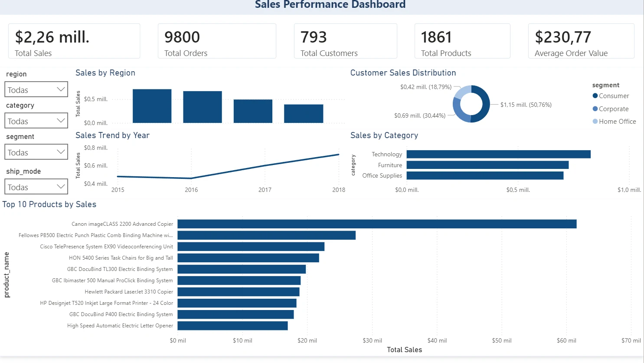This screenshot has height=363, width=644.
Task: Click the Office Supplies category bar
Action: click(x=485, y=175)
